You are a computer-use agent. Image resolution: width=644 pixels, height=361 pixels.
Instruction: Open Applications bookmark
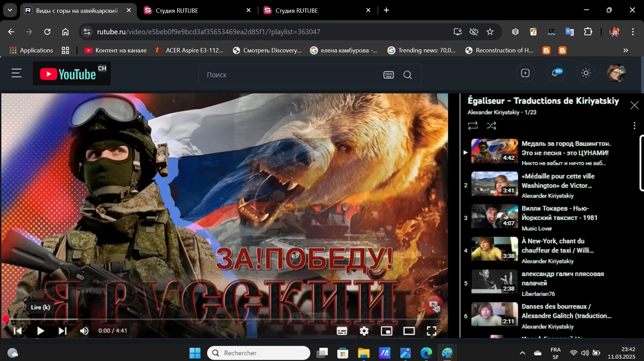(31, 50)
